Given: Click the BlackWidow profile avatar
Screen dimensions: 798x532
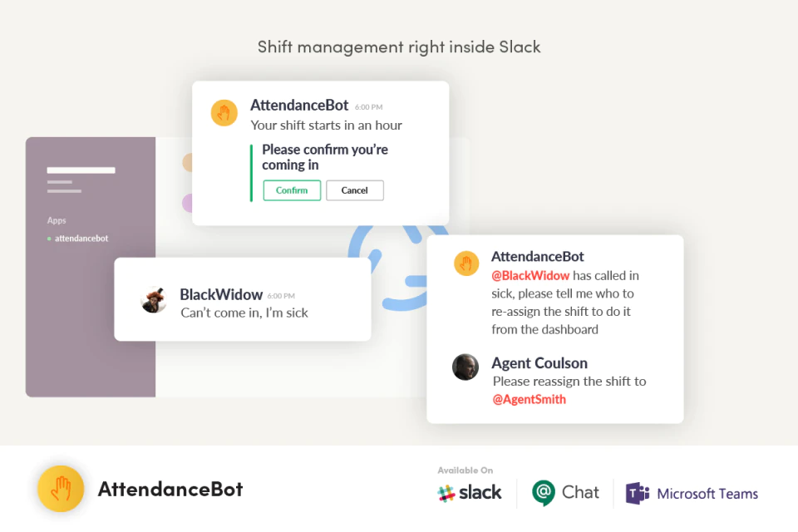Looking at the screenshot, I should [x=154, y=299].
